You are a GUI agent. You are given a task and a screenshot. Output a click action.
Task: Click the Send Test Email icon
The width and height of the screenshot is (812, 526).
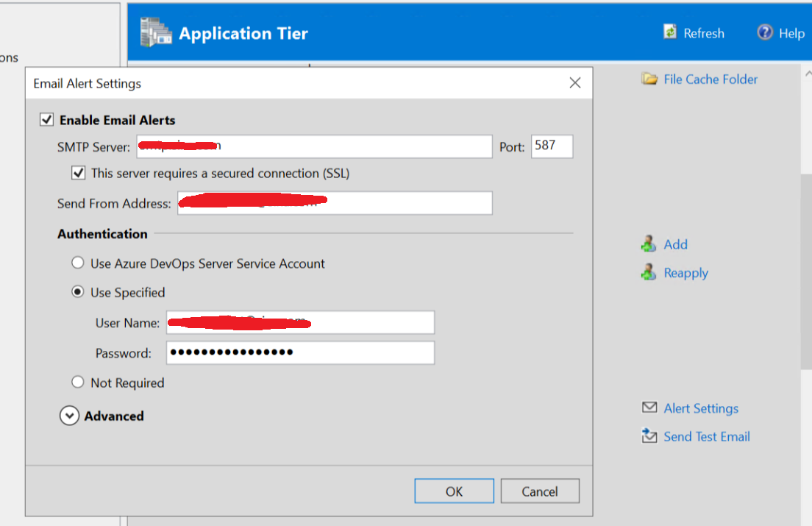pyautogui.click(x=649, y=436)
